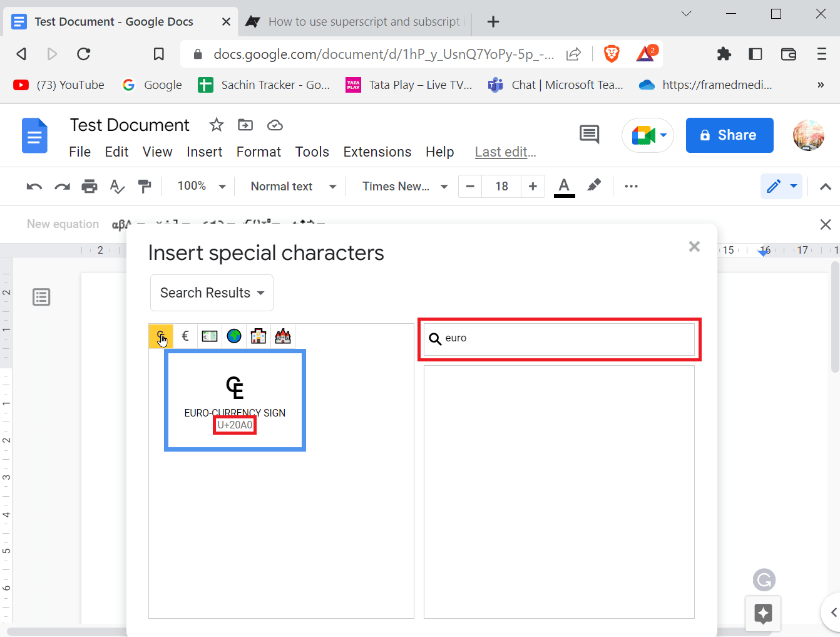Star the Test Document

(217, 125)
